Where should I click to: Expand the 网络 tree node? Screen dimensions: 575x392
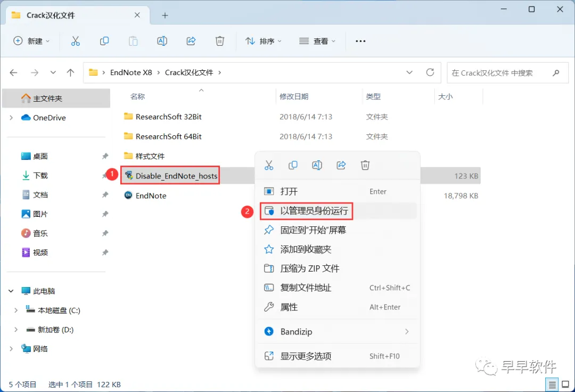click(11, 349)
